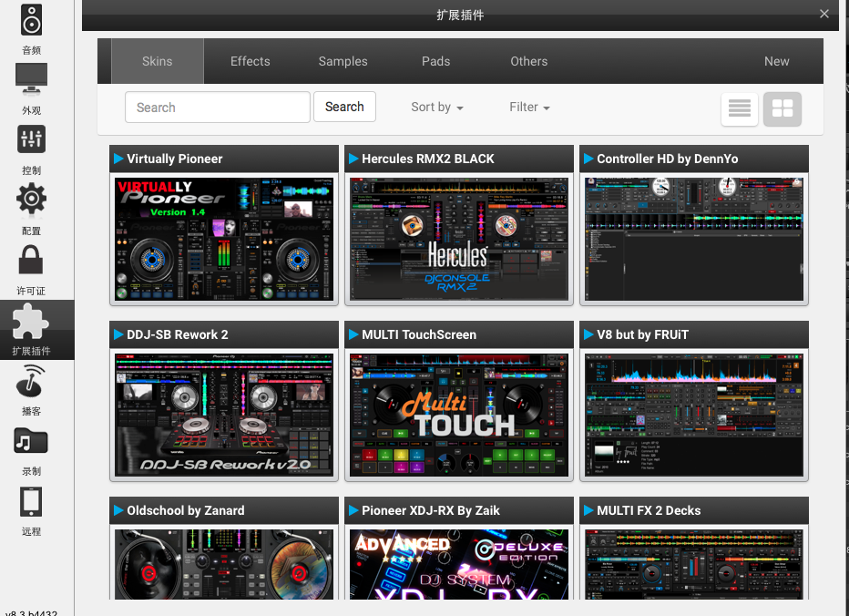The width and height of the screenshot is (849, 616).
Task: Open the DDJ-SB Rework 2 skin thumbnail
Action: pos(224,415)
